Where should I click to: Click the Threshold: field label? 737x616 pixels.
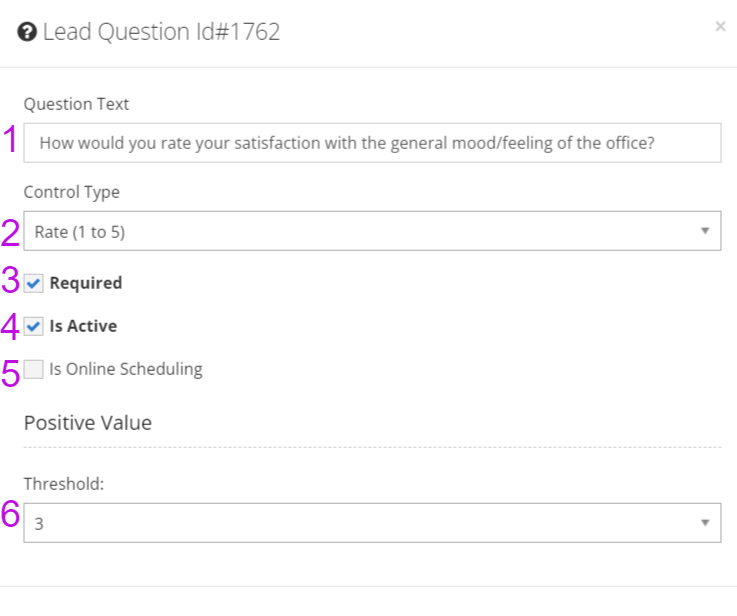tap(64, 484)
